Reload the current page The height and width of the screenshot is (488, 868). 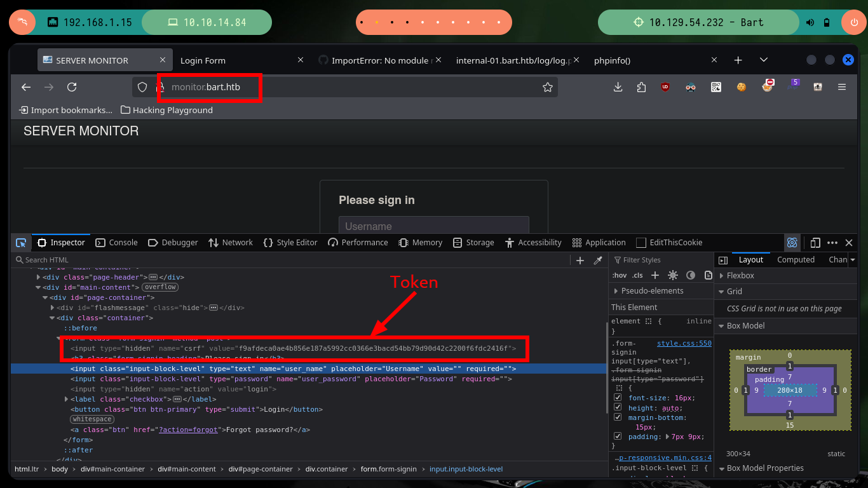(x=72, y=87)
